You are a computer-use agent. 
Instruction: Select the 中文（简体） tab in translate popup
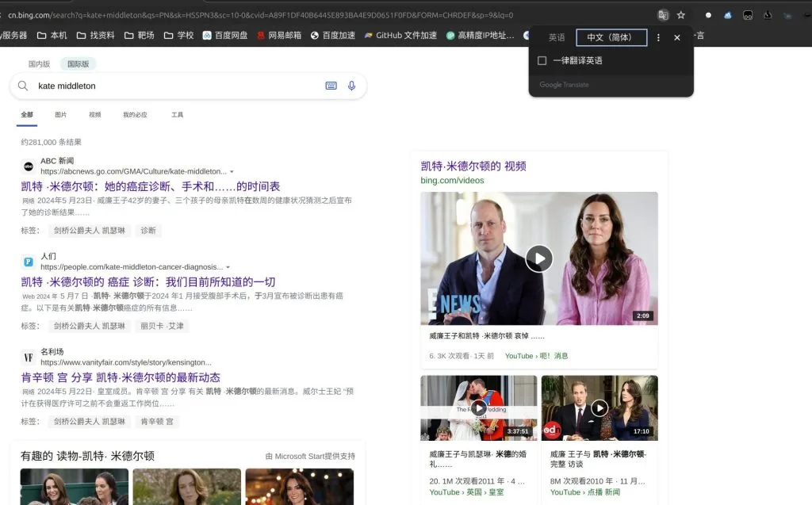coord(611,37)
